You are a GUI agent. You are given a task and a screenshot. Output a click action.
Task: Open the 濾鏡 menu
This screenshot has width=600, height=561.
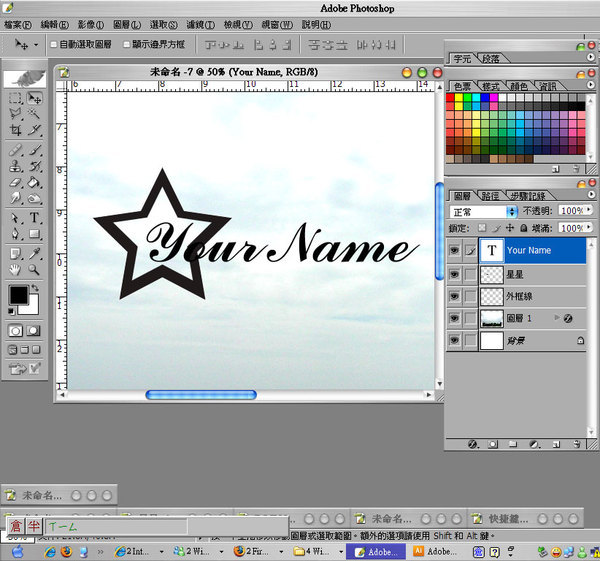[x=199, y=24]
